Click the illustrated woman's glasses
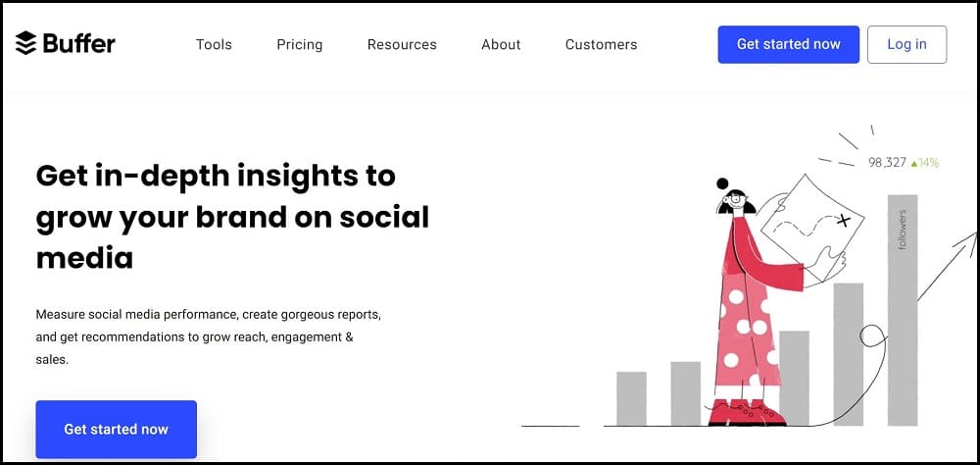Screen dimensions: 980x465 click(735, 204)
